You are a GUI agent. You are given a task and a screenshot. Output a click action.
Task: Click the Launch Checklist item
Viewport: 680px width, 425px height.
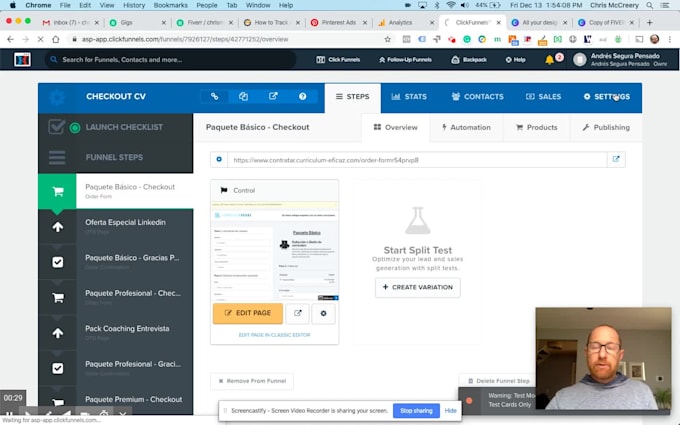click(x=115, y=128)
